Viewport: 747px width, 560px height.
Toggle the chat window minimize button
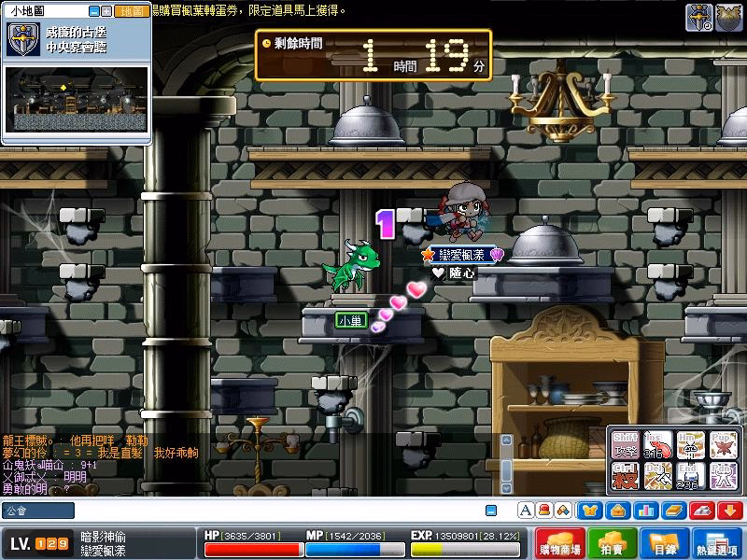[491, 511]
